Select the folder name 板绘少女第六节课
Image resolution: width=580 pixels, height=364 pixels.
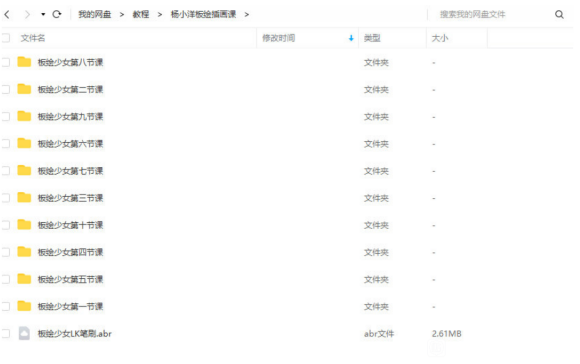(x=70, y=144)
